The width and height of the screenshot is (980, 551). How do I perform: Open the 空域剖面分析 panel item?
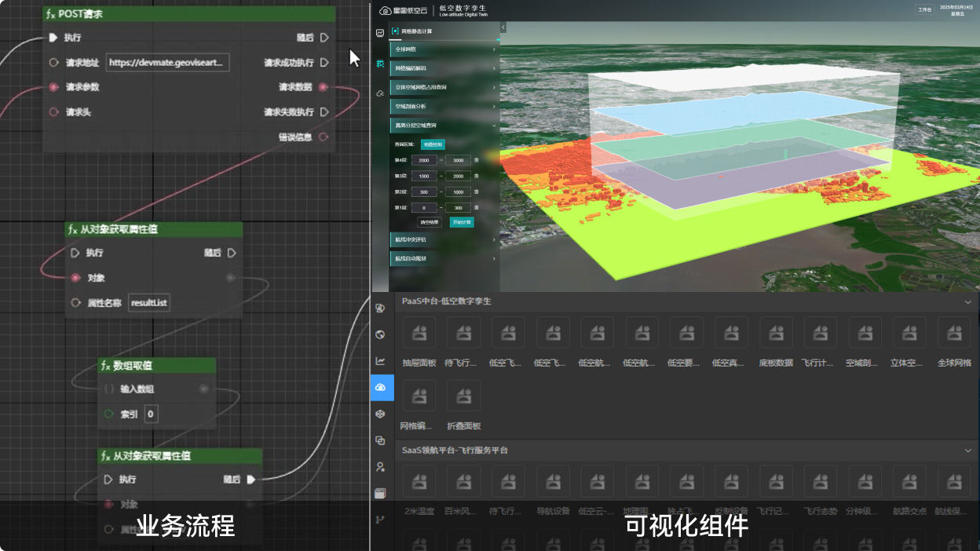coord(444,106)
